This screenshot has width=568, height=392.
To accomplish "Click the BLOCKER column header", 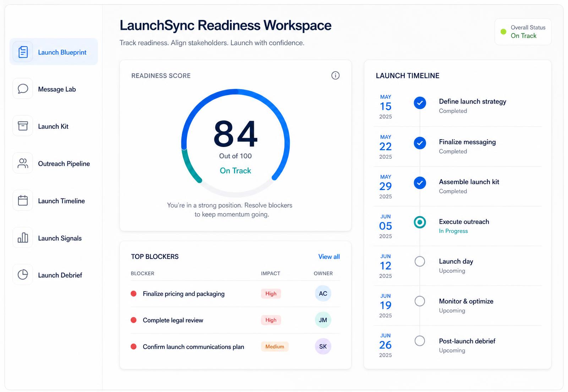I will tap(142, 273).
